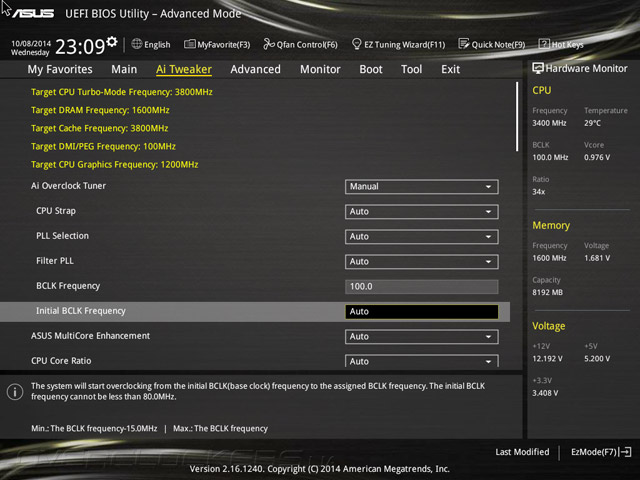The width and height of the screenshot is (640, 480).
Task: Select the ASUS MultiCore Enhancement label
Action: [x=90, y=336]
